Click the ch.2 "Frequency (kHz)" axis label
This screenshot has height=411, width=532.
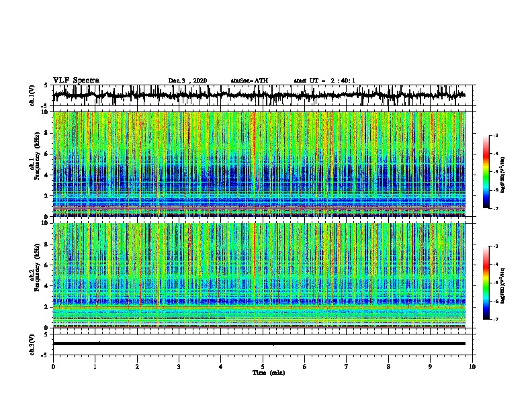37,267
